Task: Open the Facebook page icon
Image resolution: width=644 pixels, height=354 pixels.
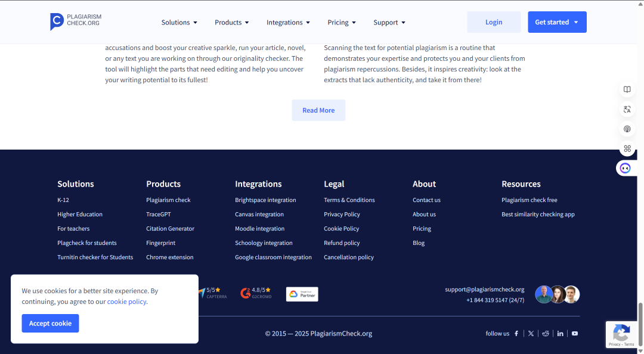Action: (x=516, y=334)
